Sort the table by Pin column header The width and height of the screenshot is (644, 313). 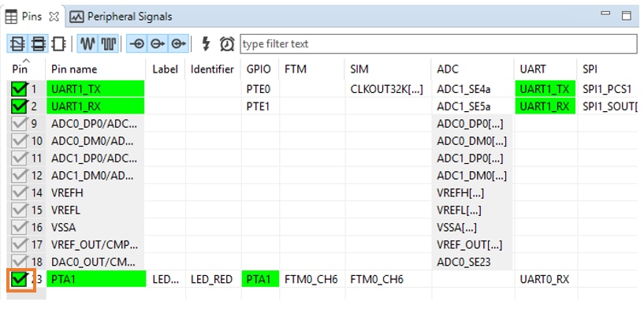(20, 69)
